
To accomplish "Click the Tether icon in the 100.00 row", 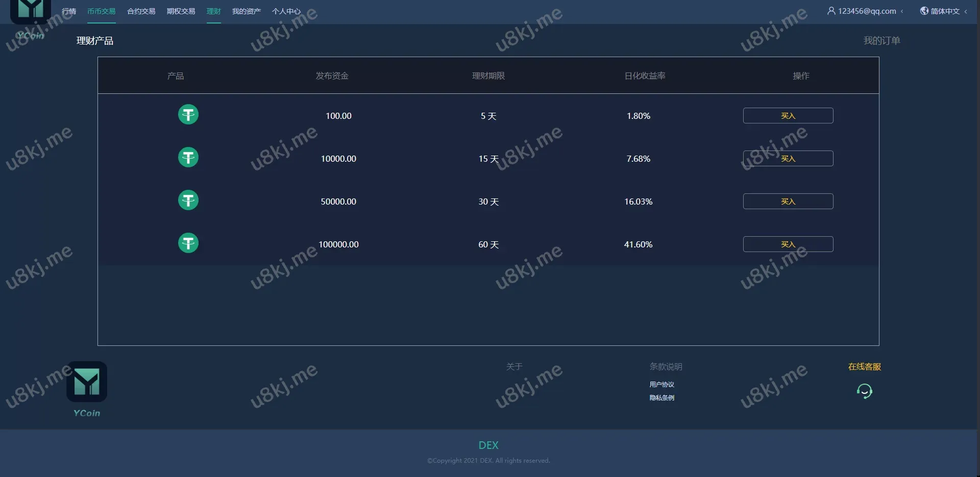I will [188, 115].
